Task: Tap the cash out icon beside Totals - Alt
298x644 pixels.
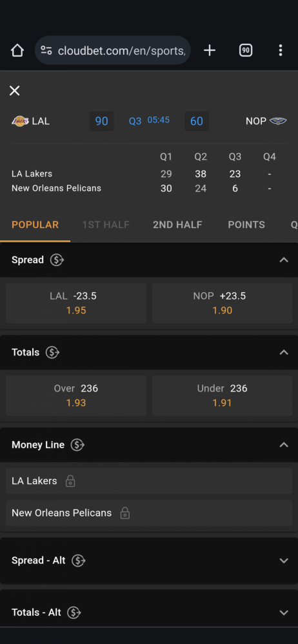Action: pyautogui.click(x=74, y=613)
